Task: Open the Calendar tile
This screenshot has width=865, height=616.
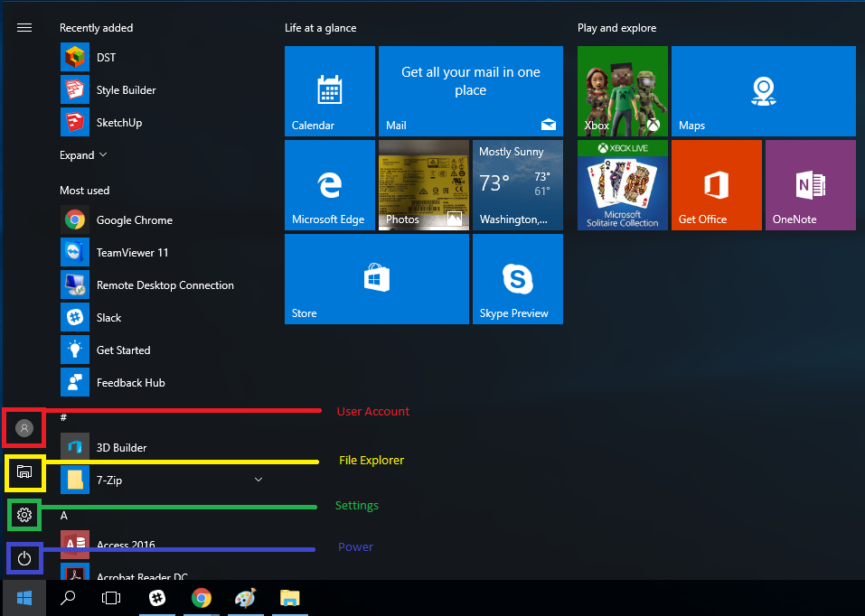Action: (330, 91)
